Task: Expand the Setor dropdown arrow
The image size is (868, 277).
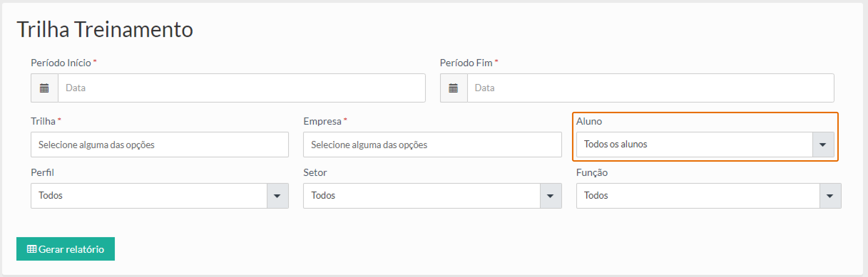Action: tap(550, 196)
